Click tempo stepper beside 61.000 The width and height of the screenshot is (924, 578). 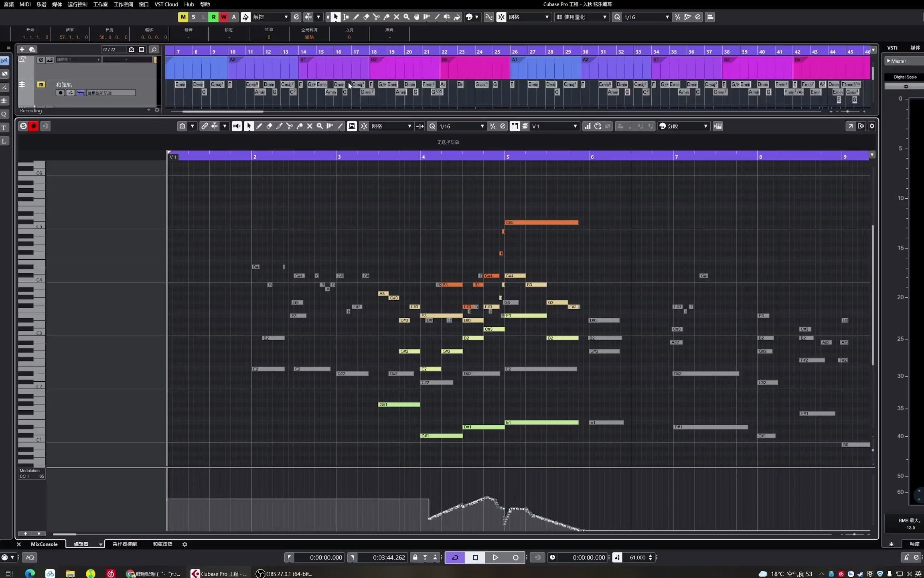pos(650,557)
